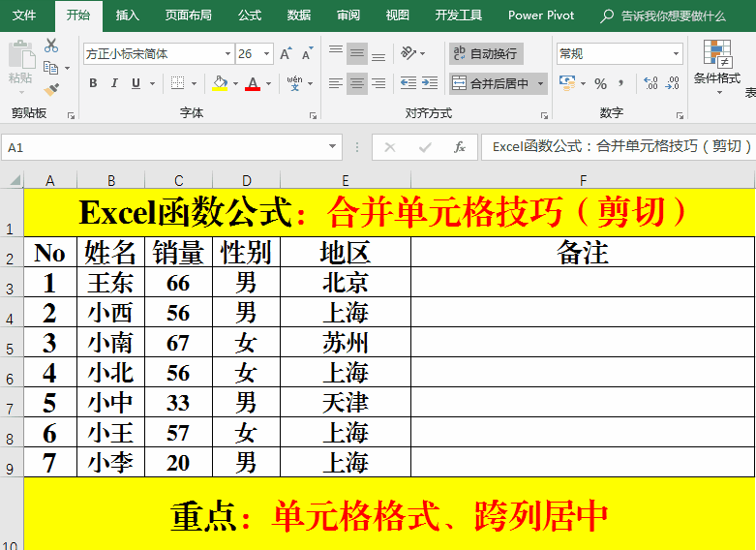Click the Insert Function fx icon
Image resolution: width=756 pixels, height=550 pixels.
click(x=460, y=147)
